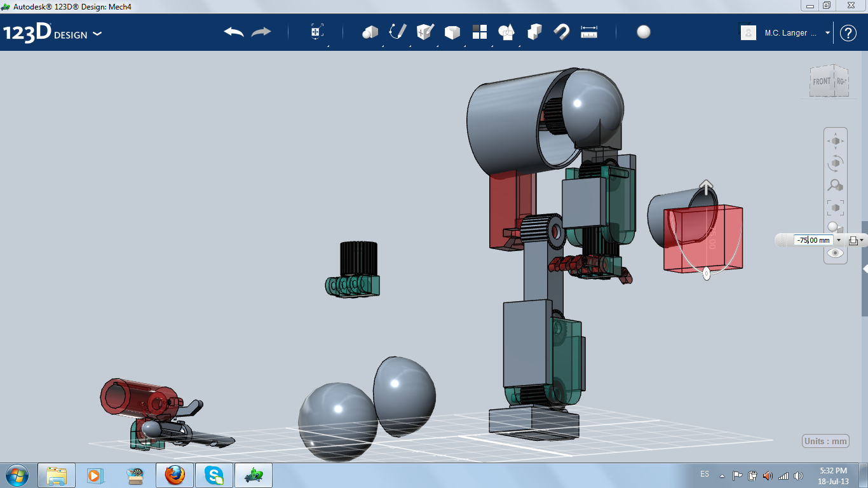
Task: Redo the last undone action
Action: [x=261, y=32]
